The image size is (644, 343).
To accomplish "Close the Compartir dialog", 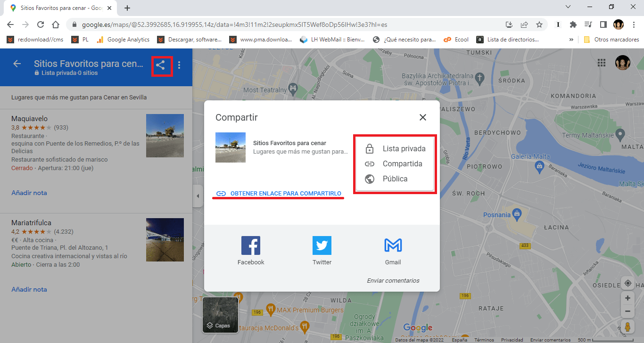I will point(423,117).
